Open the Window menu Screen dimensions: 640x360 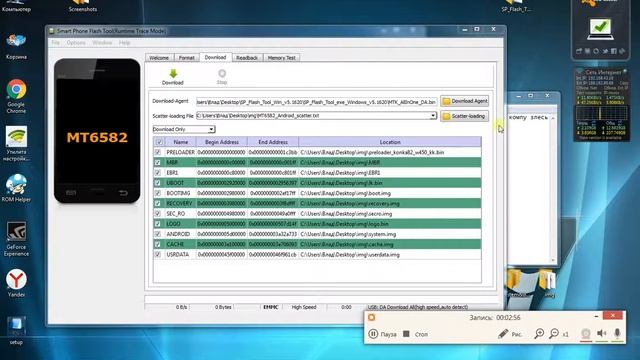coord(102,43)
